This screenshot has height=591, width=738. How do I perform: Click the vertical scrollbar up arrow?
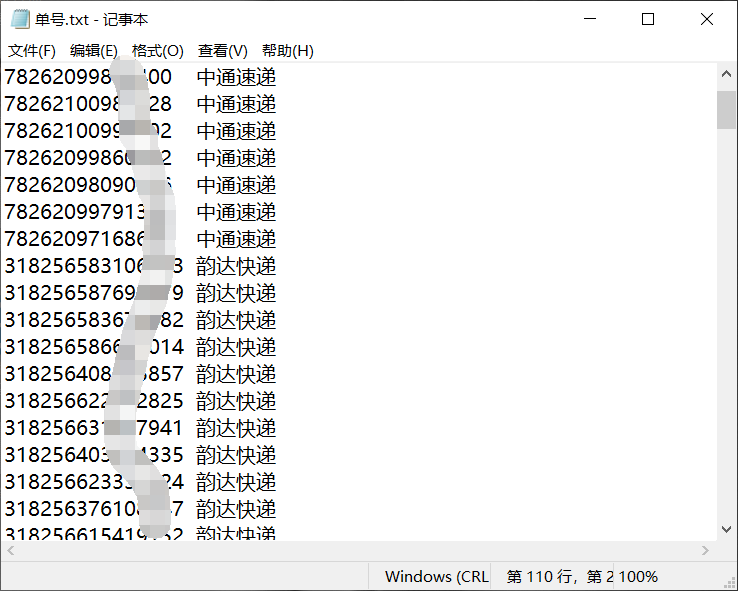pyautogui.click(x=726, y=74)
